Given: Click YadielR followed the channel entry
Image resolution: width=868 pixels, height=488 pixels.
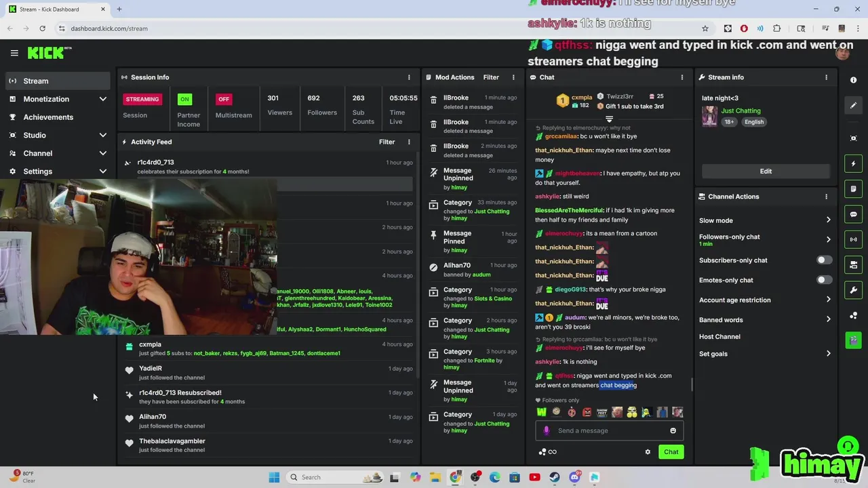Looking at the screenshot, I should point(268,373).
